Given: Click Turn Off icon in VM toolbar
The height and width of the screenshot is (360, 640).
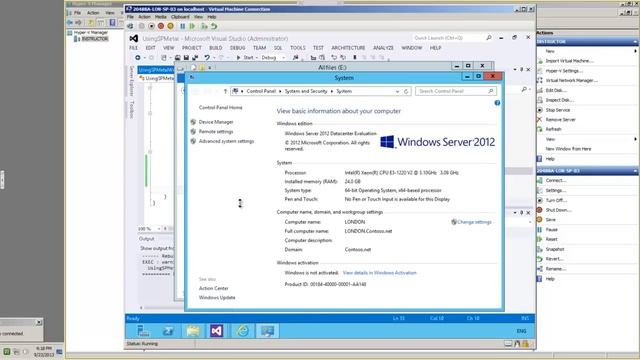Looking at the screenshot, I should click(151, 26).
